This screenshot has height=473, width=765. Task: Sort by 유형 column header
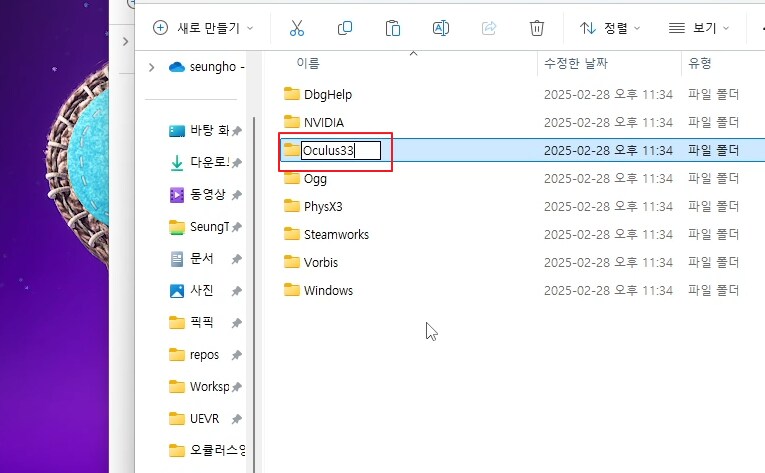pyautogui.click(x=700, y=63)
